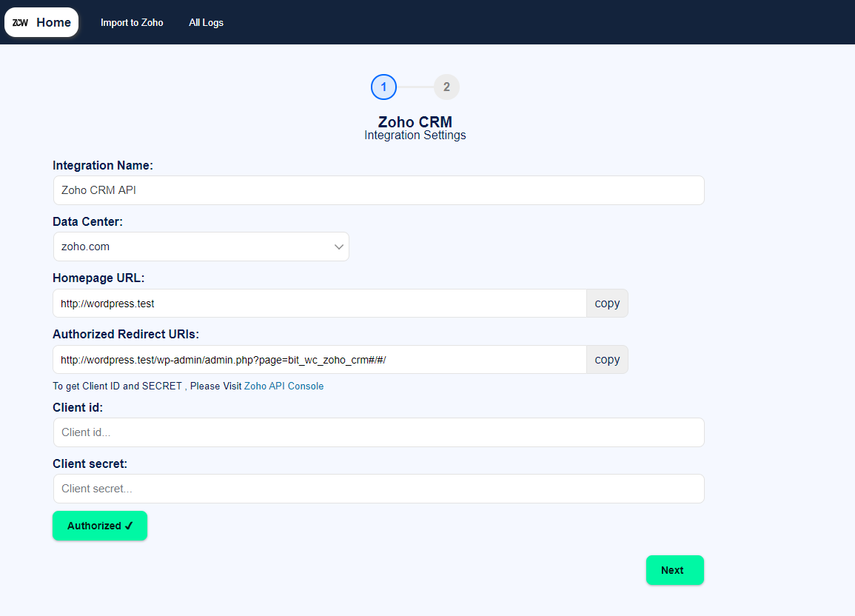This screenshot has height=616, width=855.
Task: Click the Homepage URL text field
Action: (320, 303)
